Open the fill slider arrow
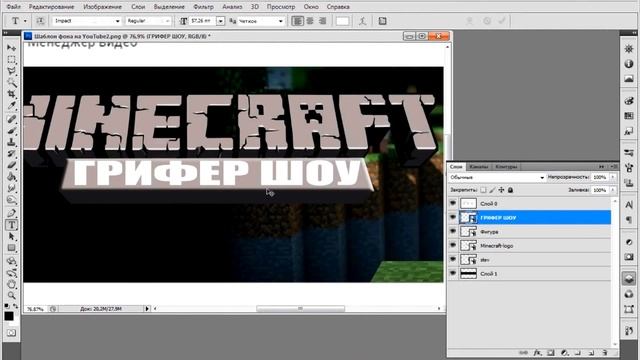This screenshot has width=640, height=360. point(613,190)
